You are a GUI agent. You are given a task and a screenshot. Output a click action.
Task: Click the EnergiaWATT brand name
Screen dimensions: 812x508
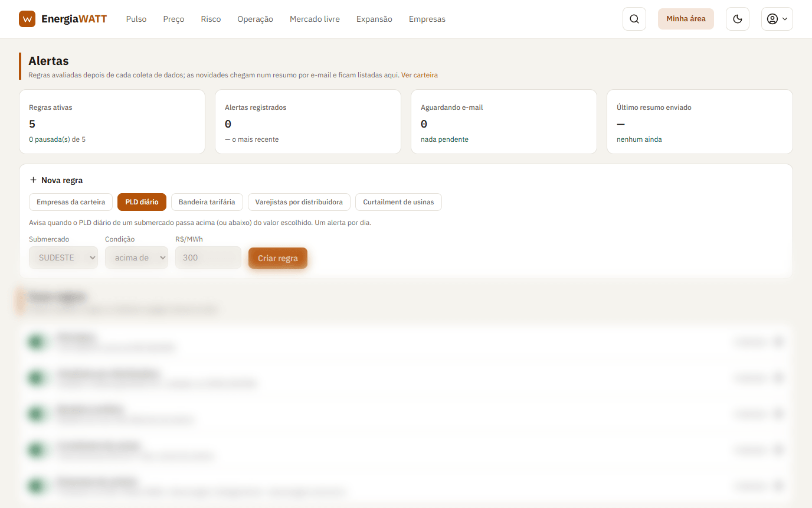pyautogui.click(x=74, y=19)
